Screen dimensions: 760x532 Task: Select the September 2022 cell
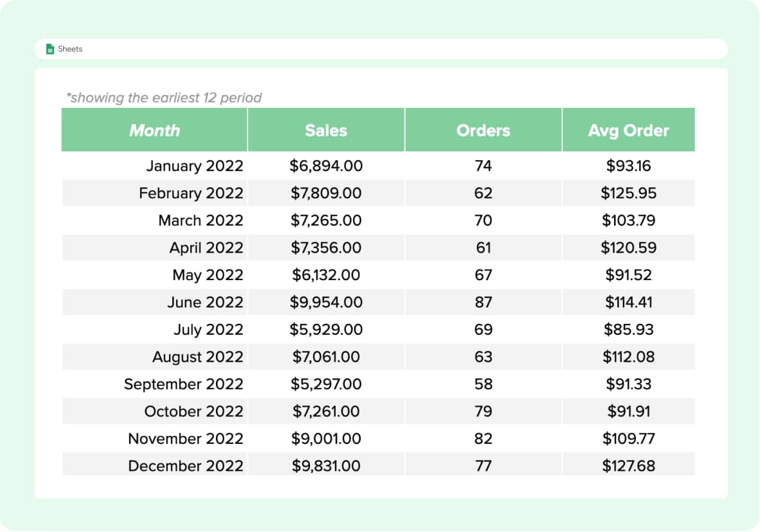[183, 384]
